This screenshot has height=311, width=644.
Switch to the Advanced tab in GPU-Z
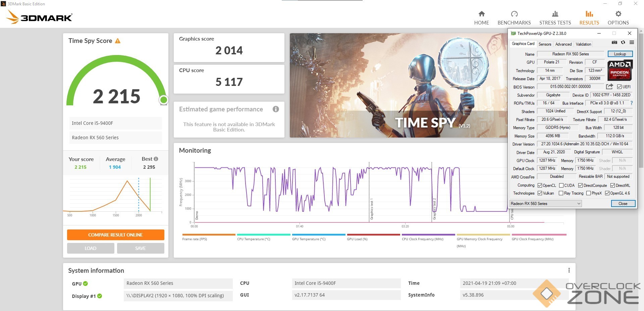tap(563, 44)
